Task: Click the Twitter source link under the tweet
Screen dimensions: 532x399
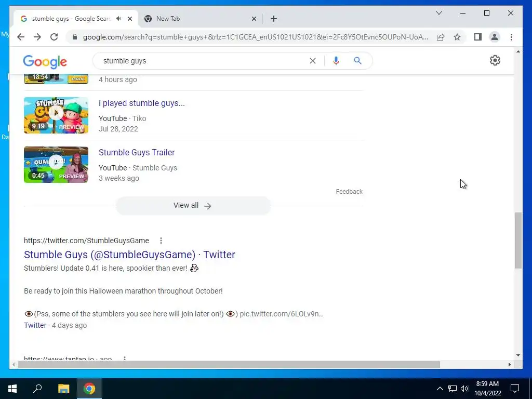Action: [x=35, y=325]
